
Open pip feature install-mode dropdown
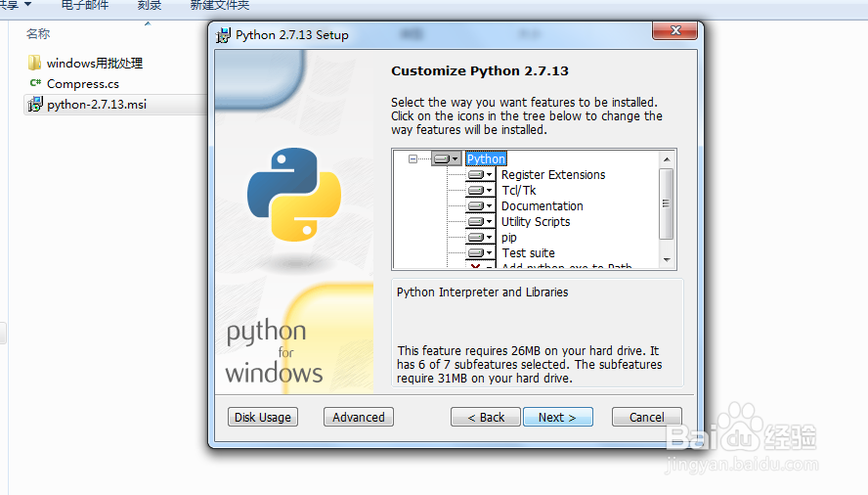[x=480, y=238]
